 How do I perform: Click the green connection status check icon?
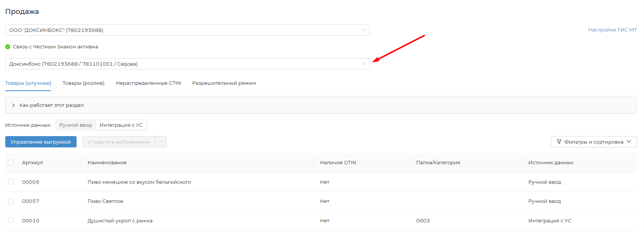8,47
